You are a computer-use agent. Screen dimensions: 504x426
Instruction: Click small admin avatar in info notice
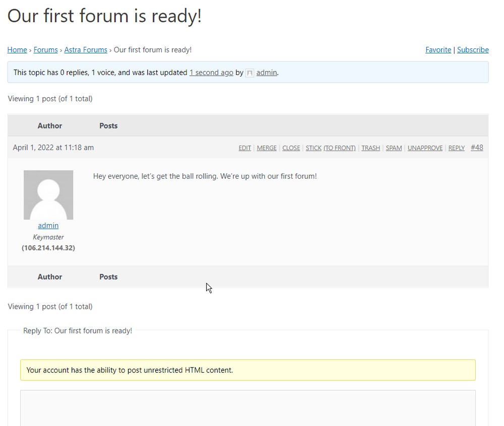[250, 73]
